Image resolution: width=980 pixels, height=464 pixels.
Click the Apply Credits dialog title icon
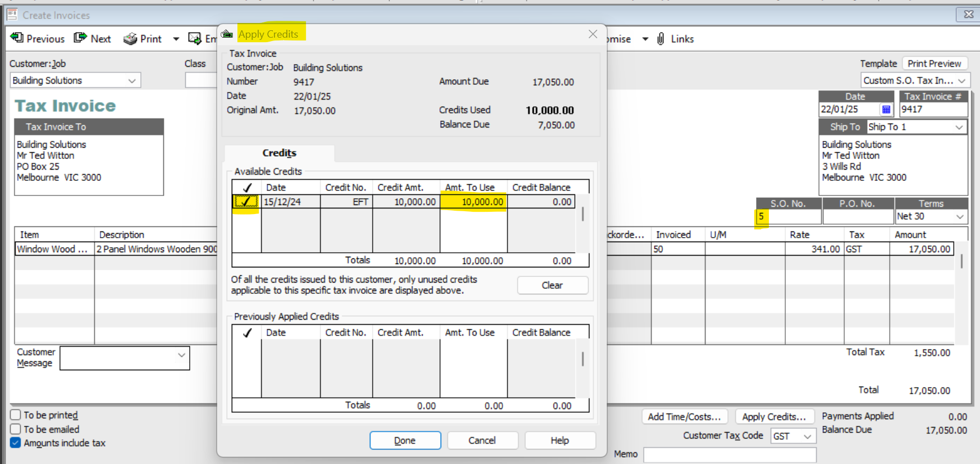click(227, 34)
